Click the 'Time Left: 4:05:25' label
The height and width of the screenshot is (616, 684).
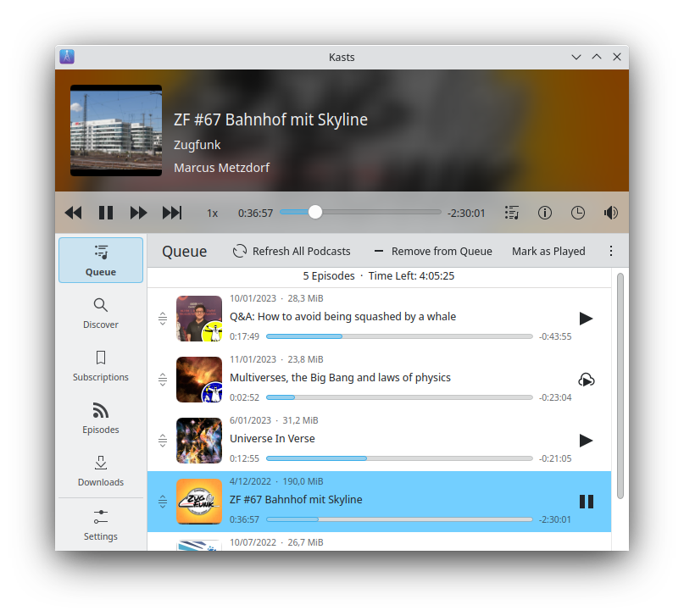pos(411,276)
